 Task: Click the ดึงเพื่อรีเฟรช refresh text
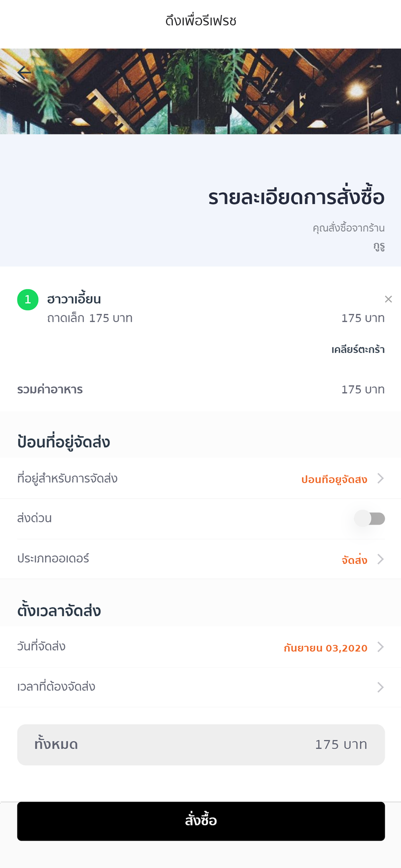(200, 20)
